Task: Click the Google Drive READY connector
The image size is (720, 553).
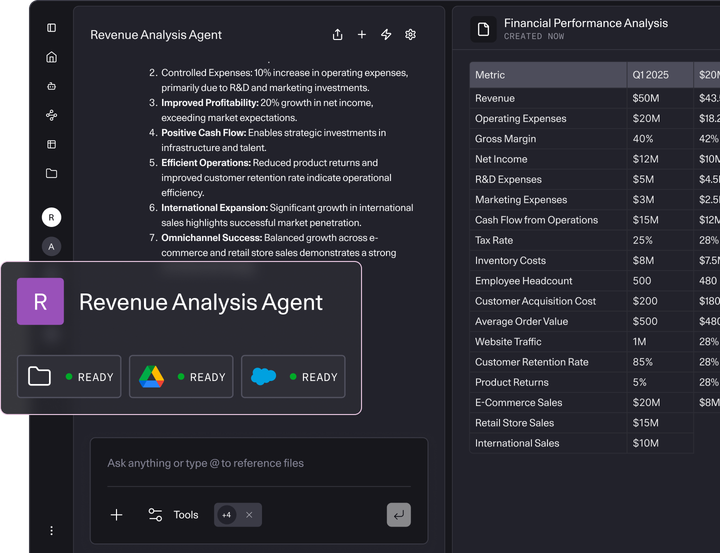Action: (x=181, y=377)
